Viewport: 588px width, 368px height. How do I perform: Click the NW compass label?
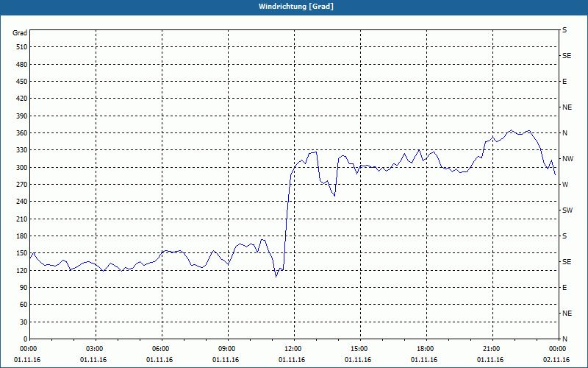[567, 159]
